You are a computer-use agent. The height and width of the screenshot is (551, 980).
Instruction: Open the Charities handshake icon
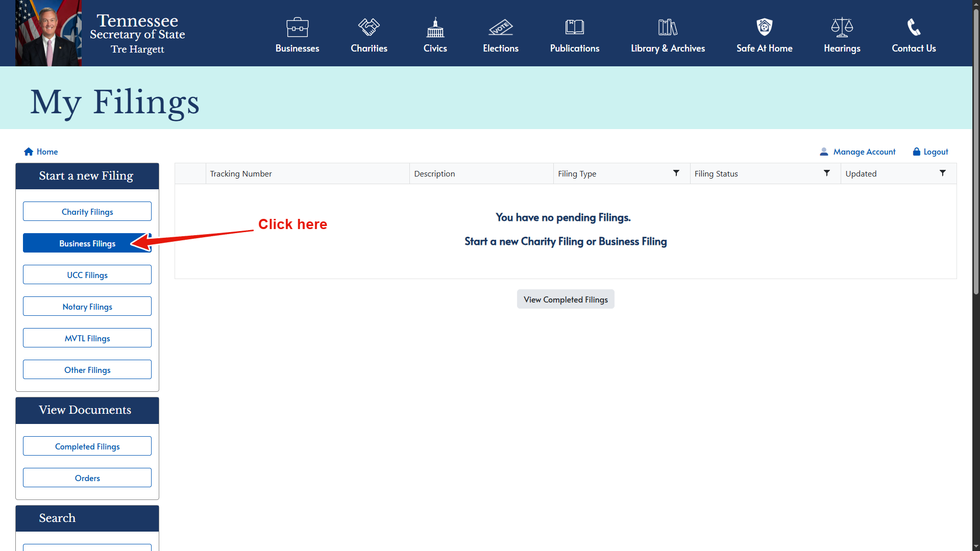pos(369,27)
